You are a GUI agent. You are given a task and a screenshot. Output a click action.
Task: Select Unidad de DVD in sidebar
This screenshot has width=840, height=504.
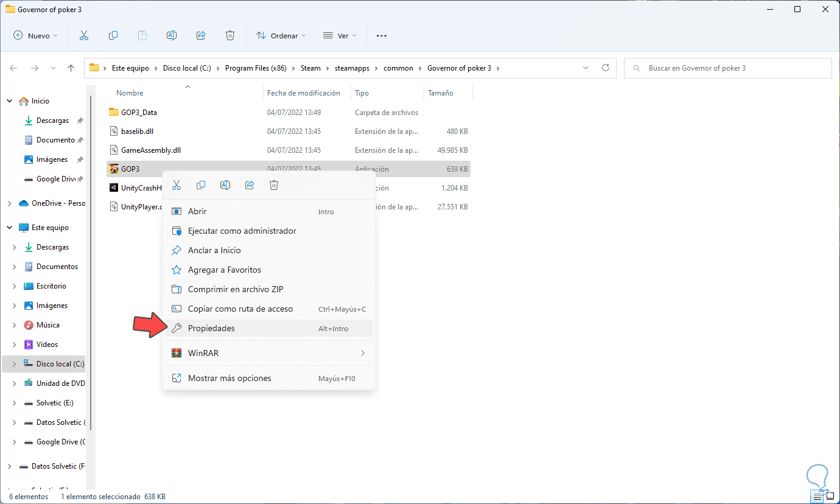point(60,383)
